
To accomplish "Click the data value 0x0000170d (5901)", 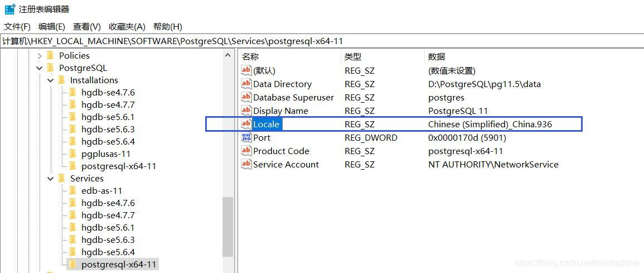I will [x=467, y=138].
